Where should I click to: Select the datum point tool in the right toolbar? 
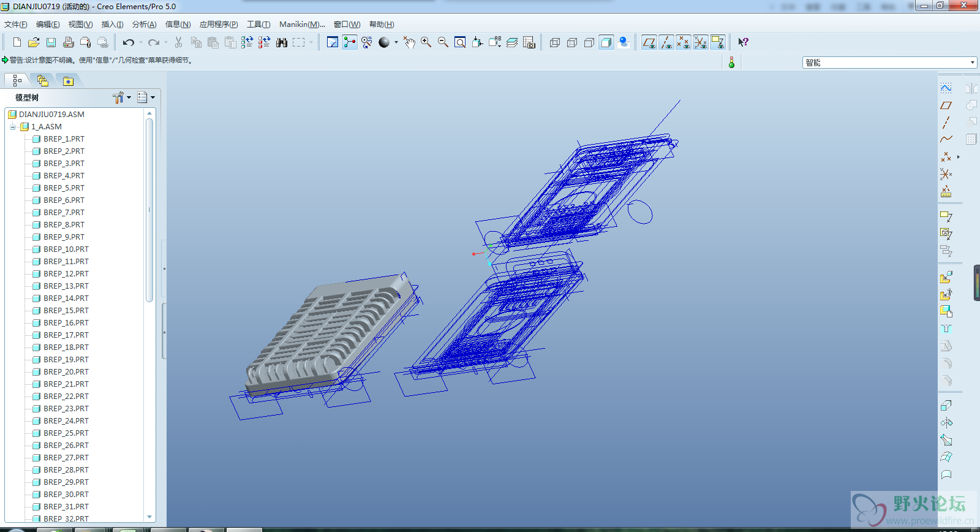coord(946,157)
